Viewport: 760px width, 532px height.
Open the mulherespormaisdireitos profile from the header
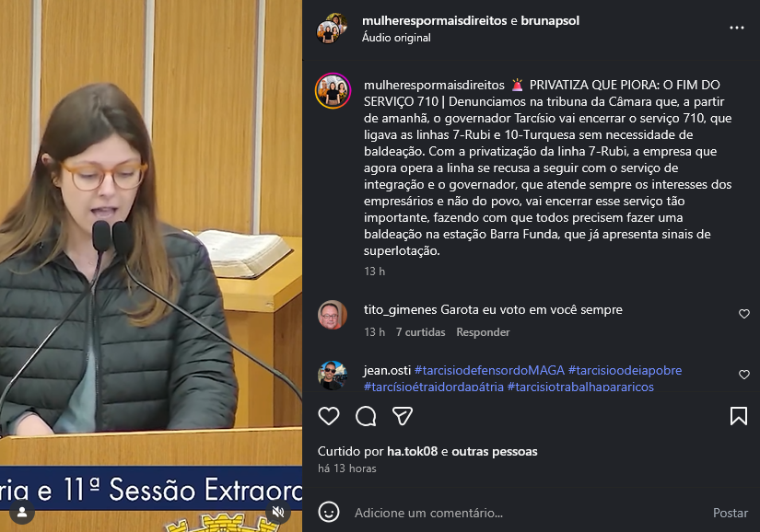[434, 21]
